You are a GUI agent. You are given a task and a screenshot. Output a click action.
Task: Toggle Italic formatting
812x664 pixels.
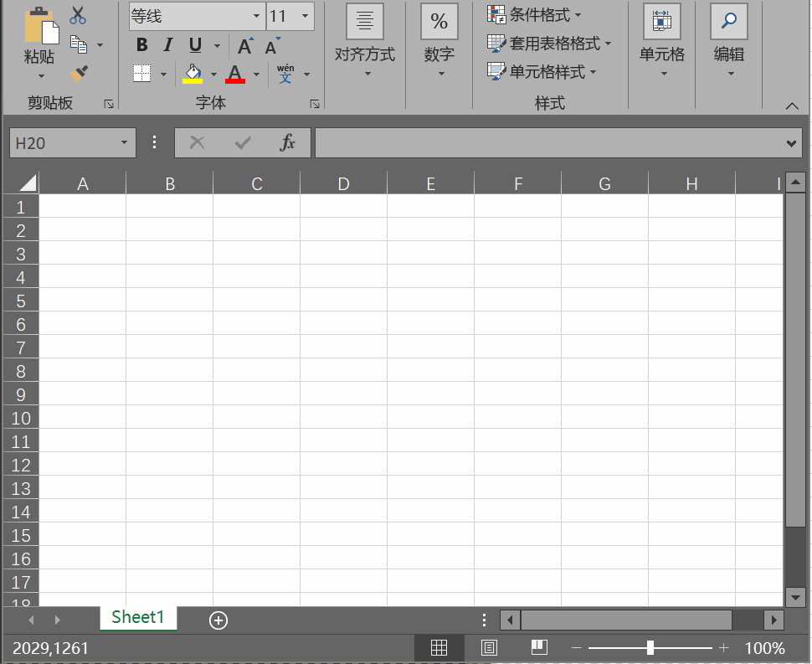pos(167,45)
